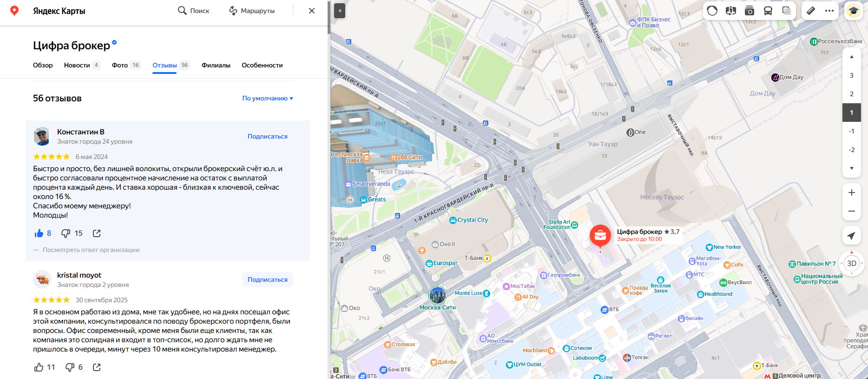Screen dimensions: 868x379
Task: Show public transport bus layer
Action: 768,11
